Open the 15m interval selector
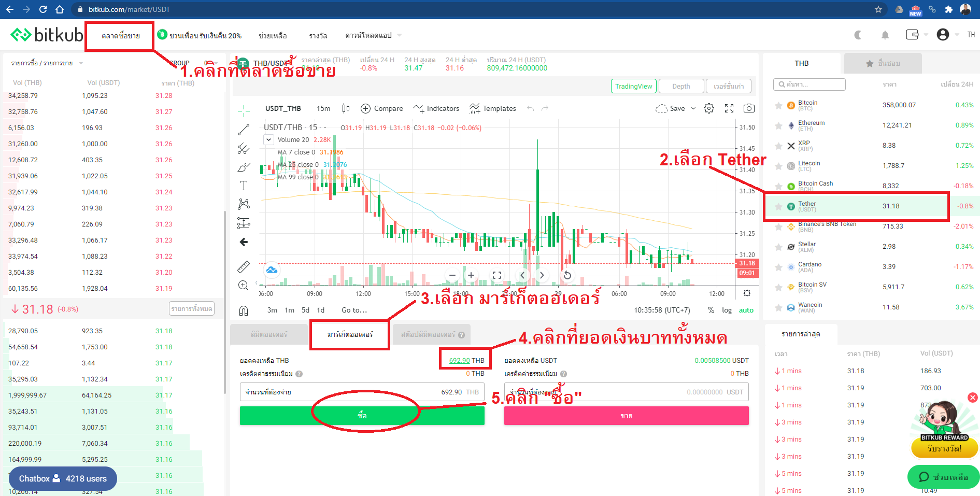980x496 pixels. tap(323, 108)
